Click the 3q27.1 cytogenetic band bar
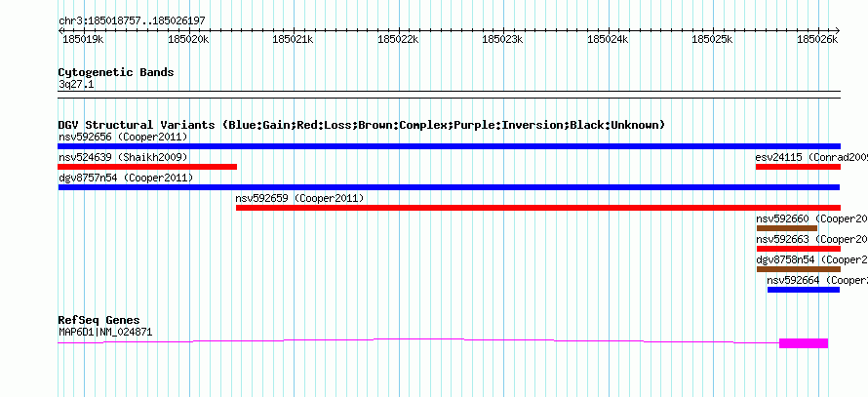 449,95
